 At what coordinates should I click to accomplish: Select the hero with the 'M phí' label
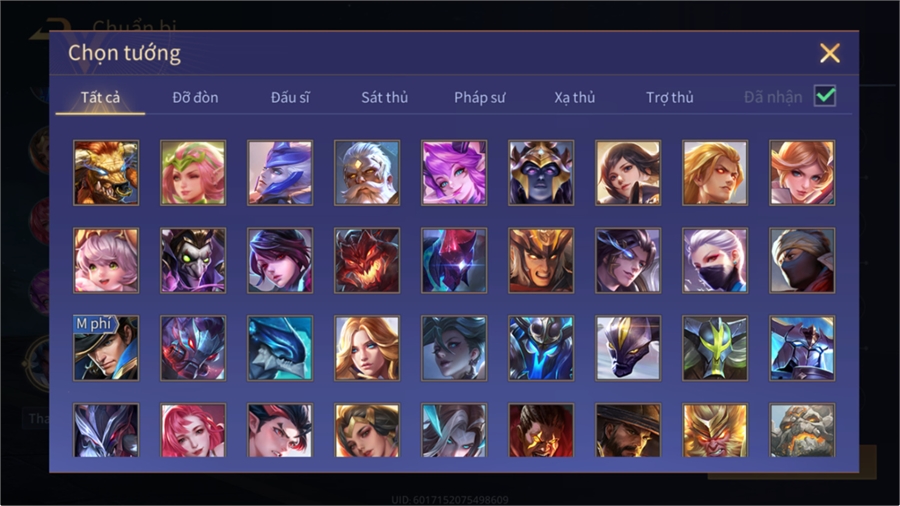pyautogui.click(x=106, y=348)
